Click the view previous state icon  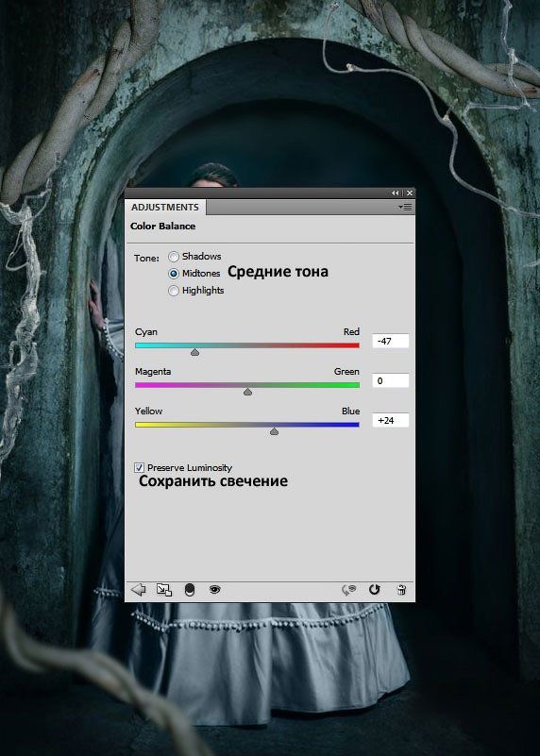click(x=348, y=589)
